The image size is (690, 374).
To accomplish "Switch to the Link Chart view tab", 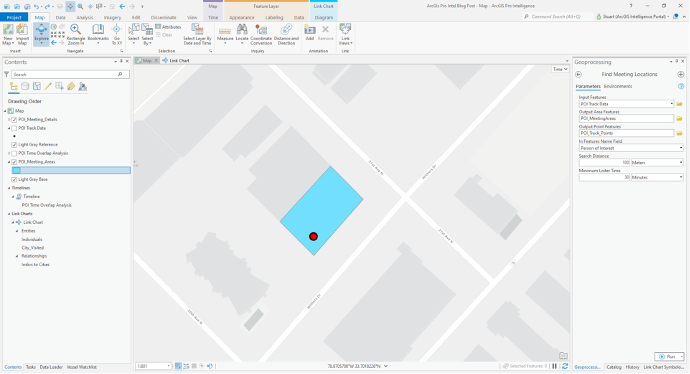I will coord(176,61).
